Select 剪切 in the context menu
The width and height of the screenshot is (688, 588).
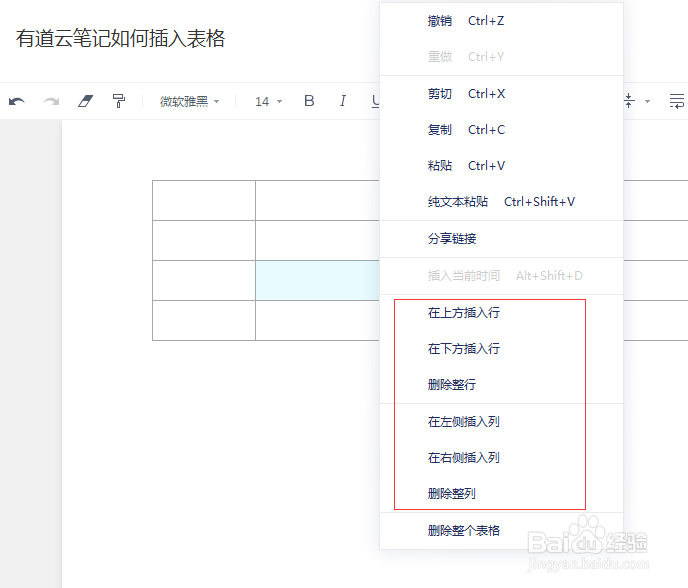click(x=502, y=94)
